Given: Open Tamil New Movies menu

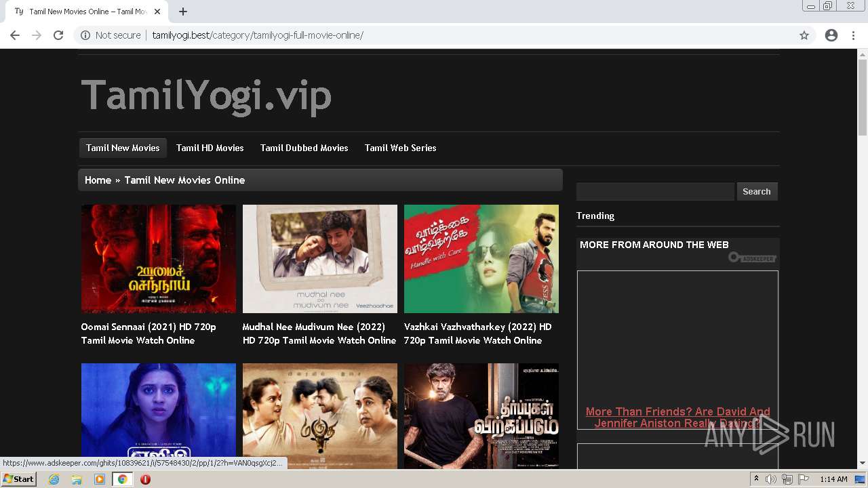Looking at the screenshot, I should [123, 148].
